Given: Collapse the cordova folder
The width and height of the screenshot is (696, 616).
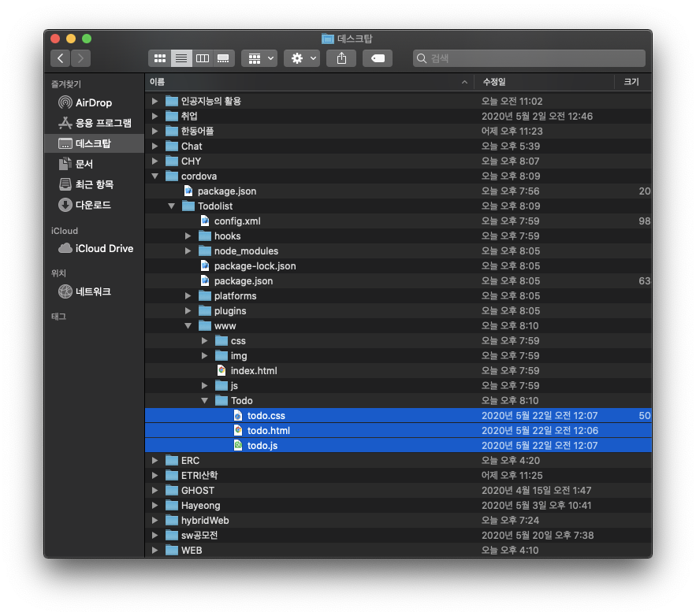Looking at the screenshot, I should [x=154, y=176].
